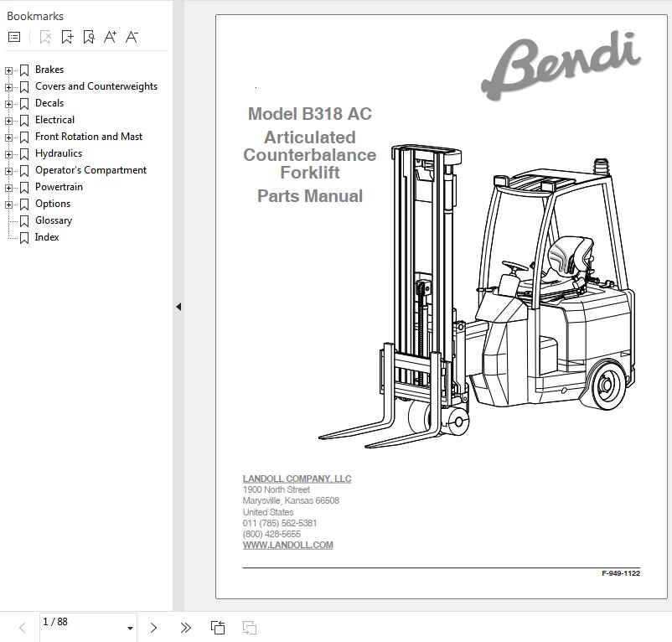The image size is (672, 642).
Task: Click the Bendi logo on the cover page
Action: [561, 65]
